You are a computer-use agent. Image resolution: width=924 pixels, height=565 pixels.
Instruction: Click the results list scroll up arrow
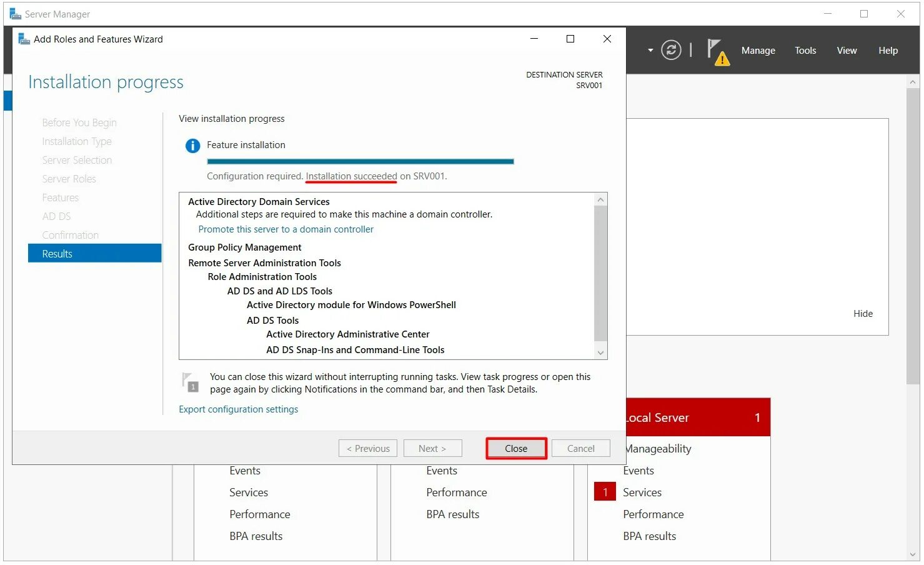click(x=600, y=200)
